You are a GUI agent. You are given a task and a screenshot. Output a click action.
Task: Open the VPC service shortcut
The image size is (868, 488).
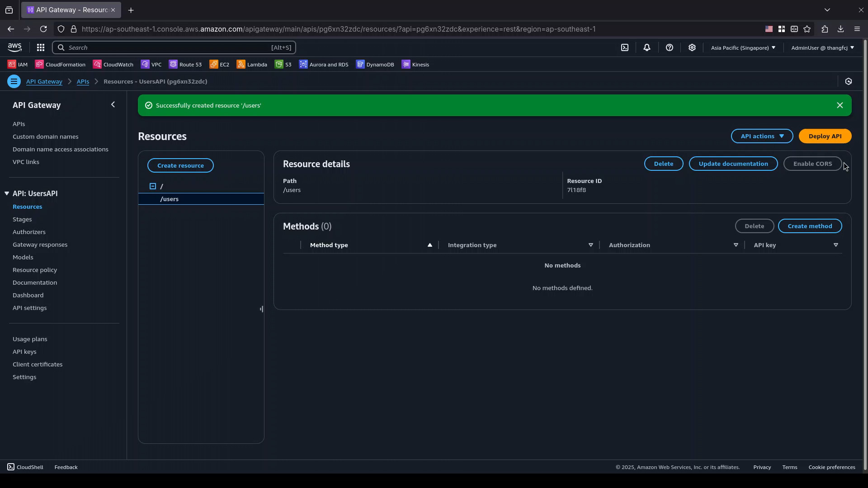pyautogui.click(x=151, y=65)
